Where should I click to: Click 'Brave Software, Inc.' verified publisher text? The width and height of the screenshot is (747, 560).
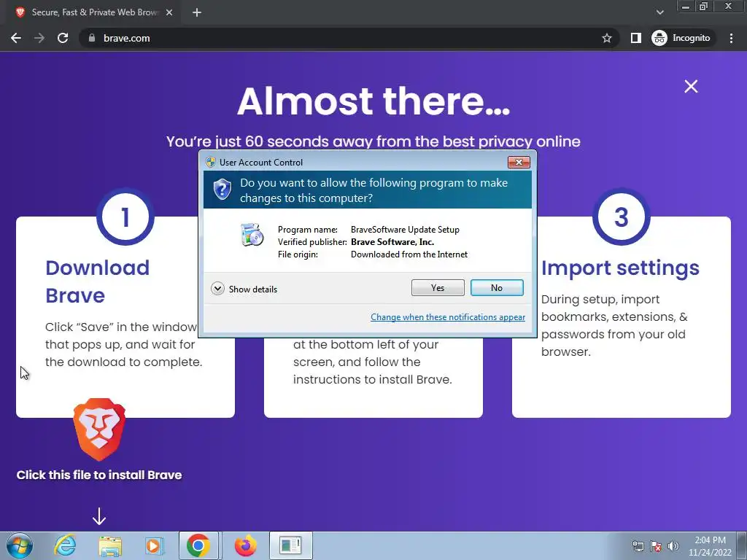pos(392,242)
